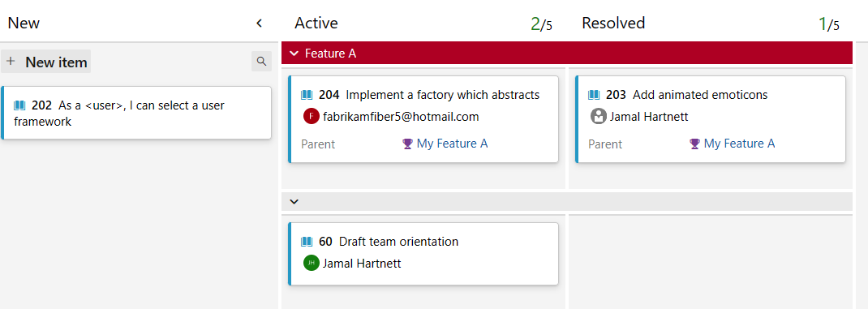Click the green JH avatar on card 60

point(312,263)
